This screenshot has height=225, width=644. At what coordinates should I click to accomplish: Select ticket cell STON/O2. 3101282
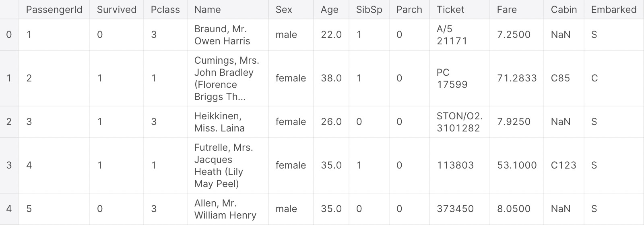click(460, 122)
